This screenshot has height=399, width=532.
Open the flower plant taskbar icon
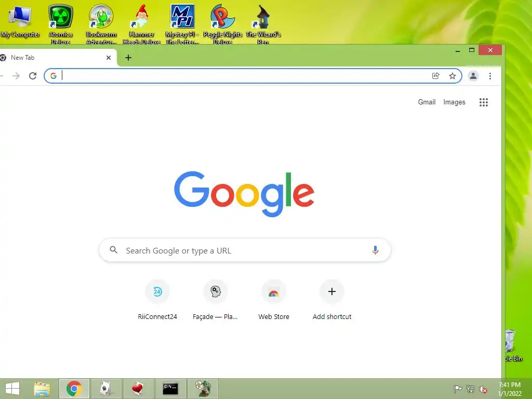tap(203, 389)
